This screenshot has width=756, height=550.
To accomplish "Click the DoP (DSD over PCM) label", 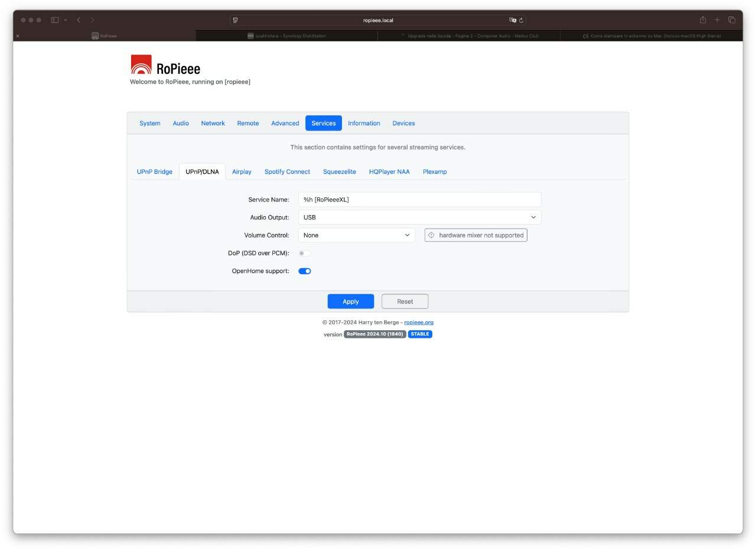I will tap(259, 253).
